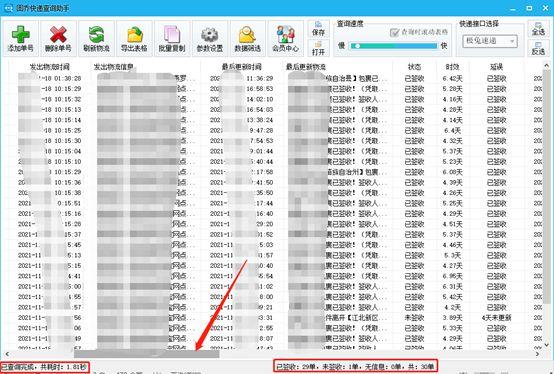Refresh logistics with the 刷新物流 icon
Screen dimensions: 554x374
tap(96, 38)
